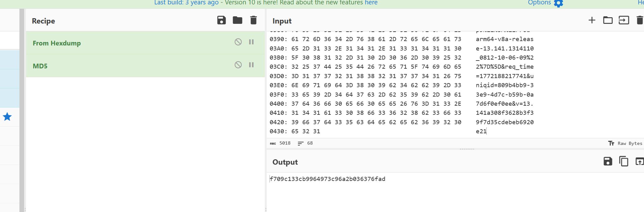This screenshot has height=212, width=644.
Task: Open file as input
Action: click(624, 20)
